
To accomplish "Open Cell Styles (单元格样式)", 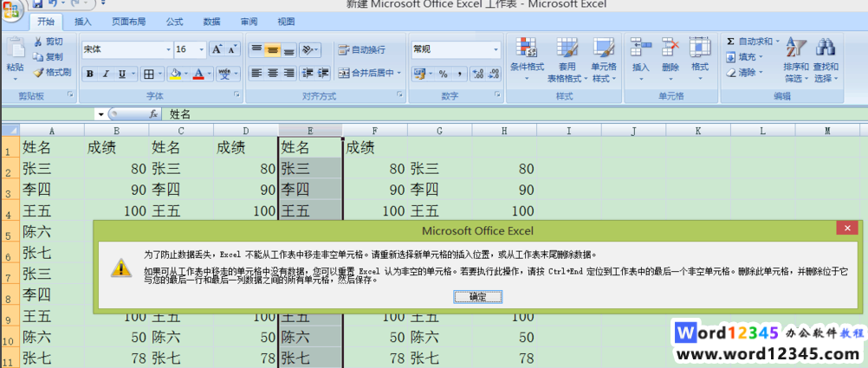I will tap(604, 60).
